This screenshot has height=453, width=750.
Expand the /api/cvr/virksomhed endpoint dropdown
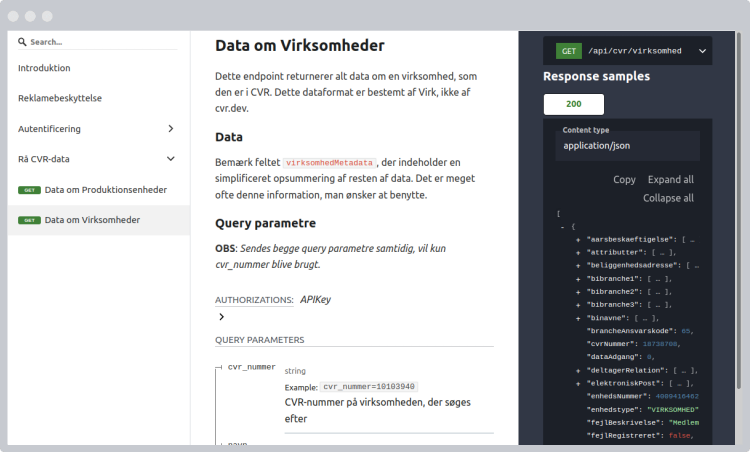(702, 51)
